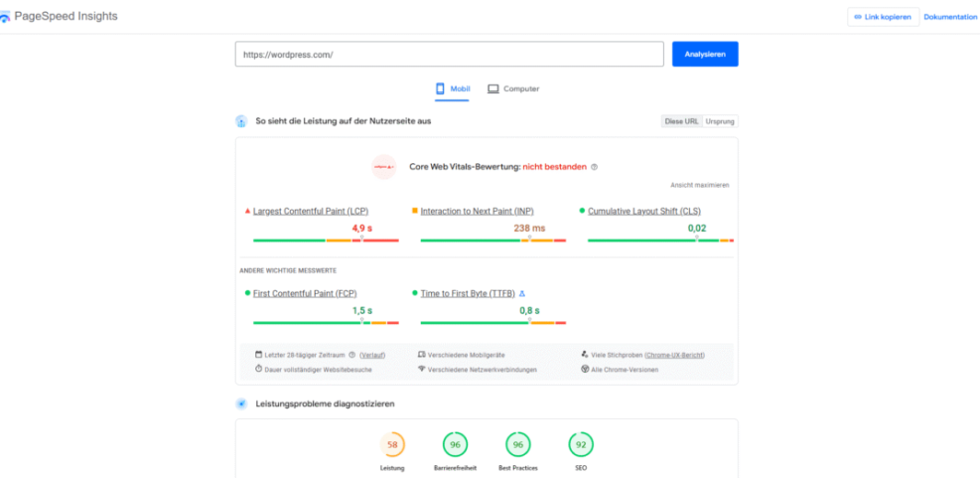Click the green circle FCP status marker
The height and width of the screenshot is (478, 980).
247,293
